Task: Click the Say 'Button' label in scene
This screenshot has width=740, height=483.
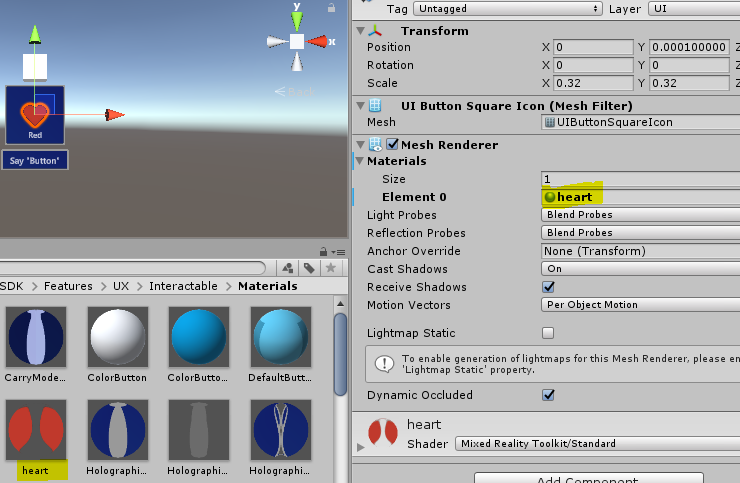Action: coord(35,160)
